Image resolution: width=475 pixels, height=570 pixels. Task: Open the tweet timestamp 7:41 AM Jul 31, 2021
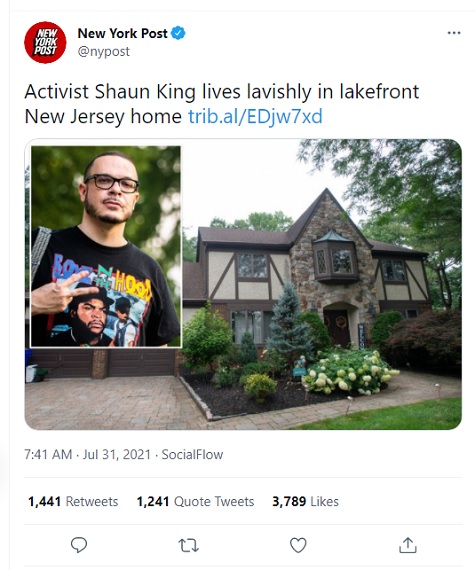coord(87,454)
